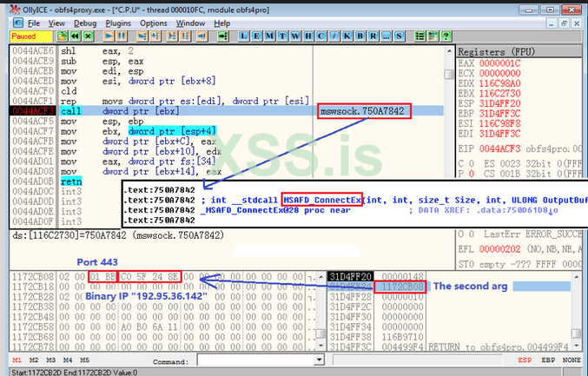Show Run trace with ellipsis button
The image size is (588, 376).
386,36
